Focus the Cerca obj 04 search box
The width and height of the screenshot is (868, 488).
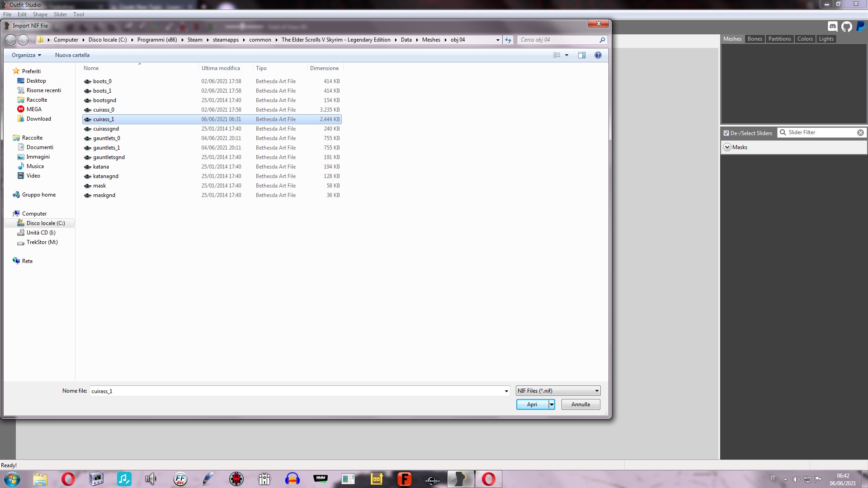[x=558, y=40]
